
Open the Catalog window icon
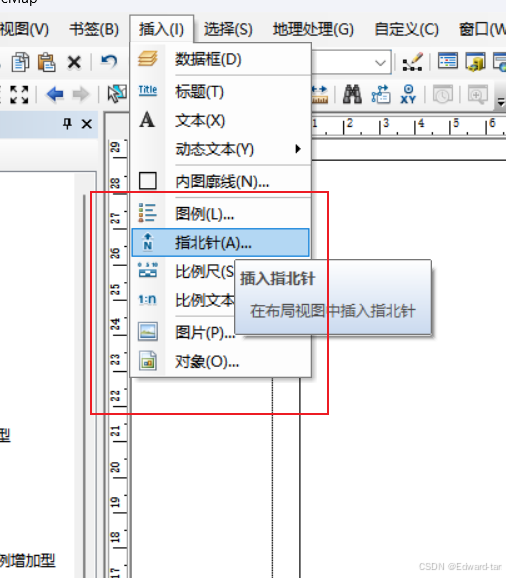(475, 62)
